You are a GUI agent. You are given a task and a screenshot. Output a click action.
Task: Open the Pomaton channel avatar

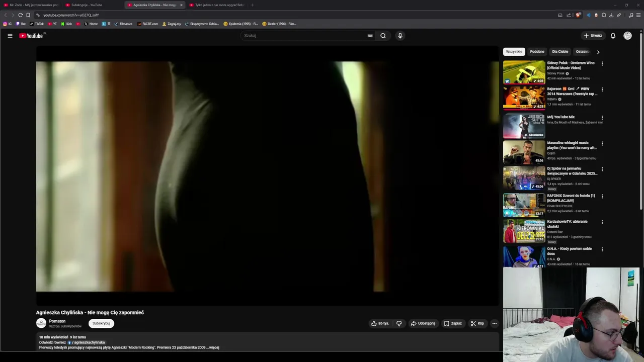41,323
